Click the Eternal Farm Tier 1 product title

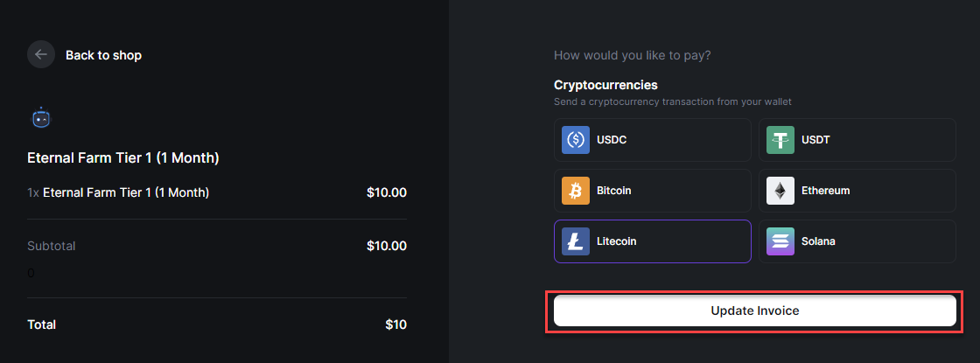pyautogui.click(x=123, y=158)
